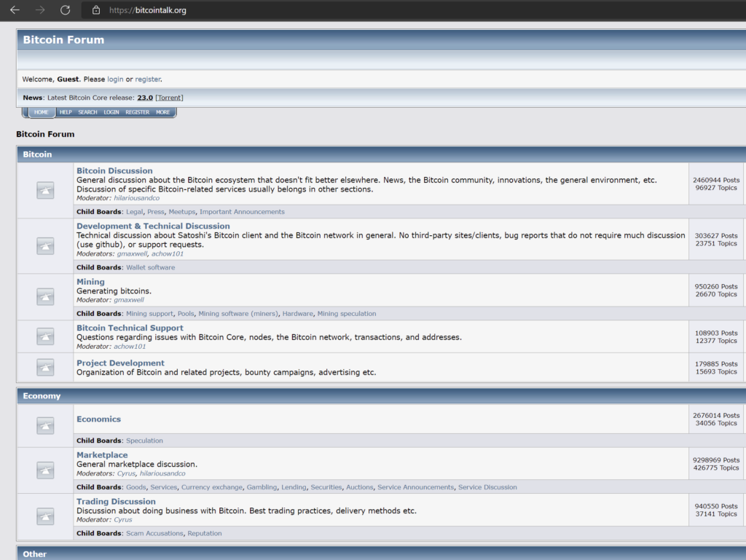
Task: Click the padlock site security icon
Action: click(x=96, y=10)
